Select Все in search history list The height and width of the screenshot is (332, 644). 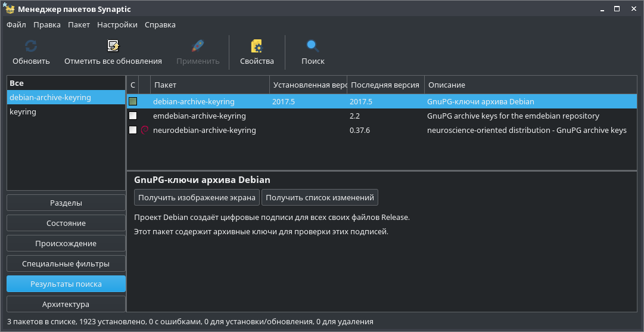click(x=66, y=83)
